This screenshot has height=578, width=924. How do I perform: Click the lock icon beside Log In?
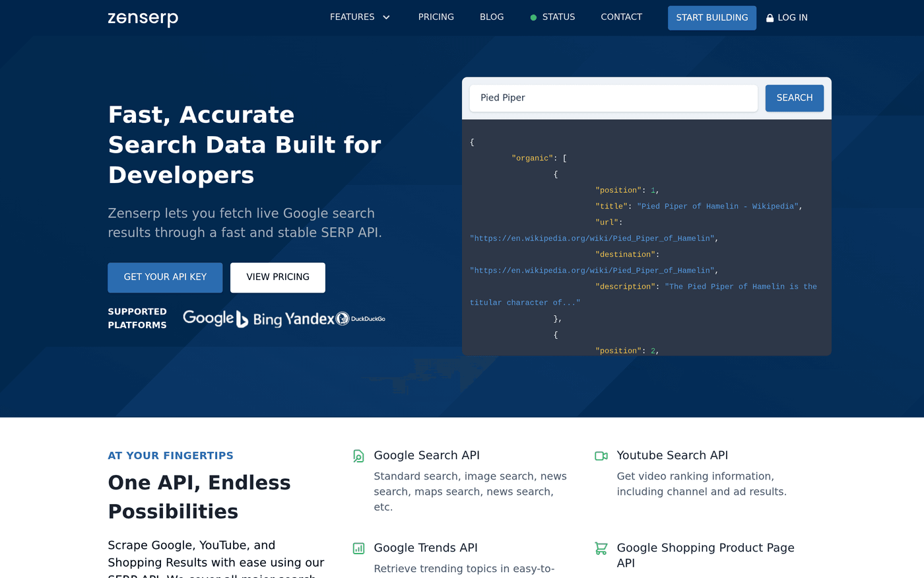[770, 18]
